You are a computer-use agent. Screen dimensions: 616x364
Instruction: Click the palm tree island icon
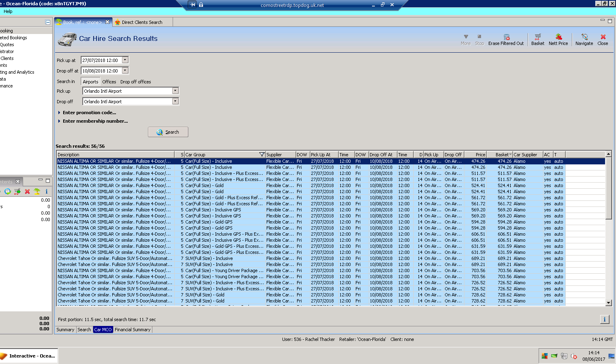pyautogui.click(x=37, y=192)
